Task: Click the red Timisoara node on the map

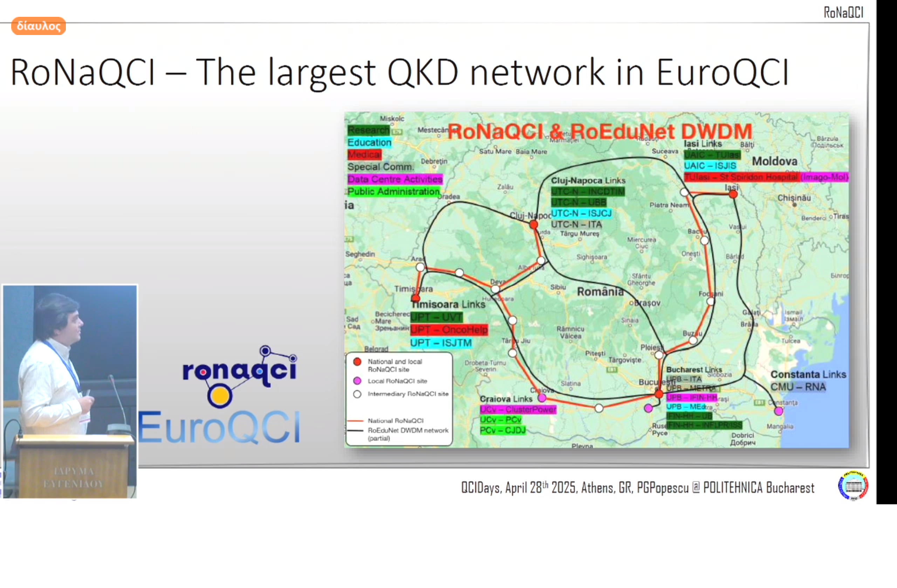Action: (x=415, y=298)
